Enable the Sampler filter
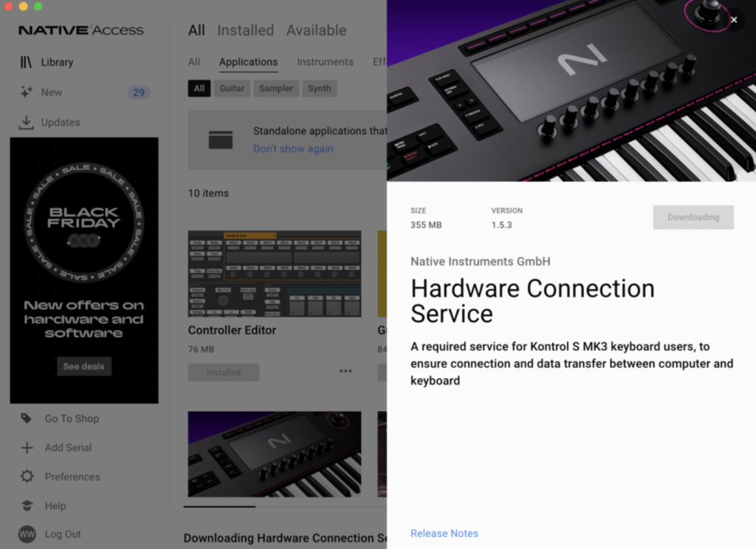The image size is (756, 549). click(275, 88)
